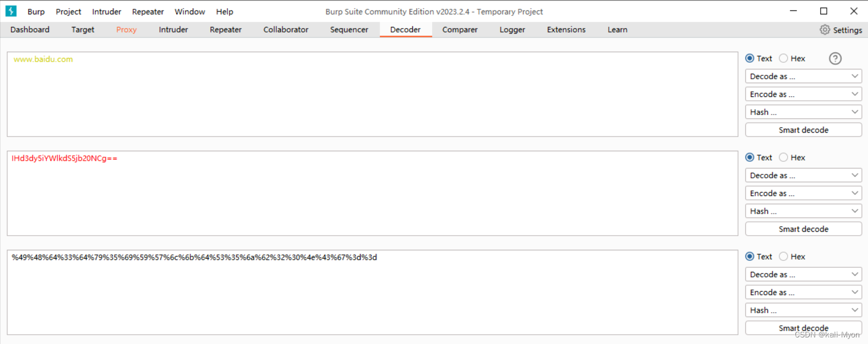Open first row's Encode as dropdown
Viewport: 868px width, 344px height.
(803, 94)
